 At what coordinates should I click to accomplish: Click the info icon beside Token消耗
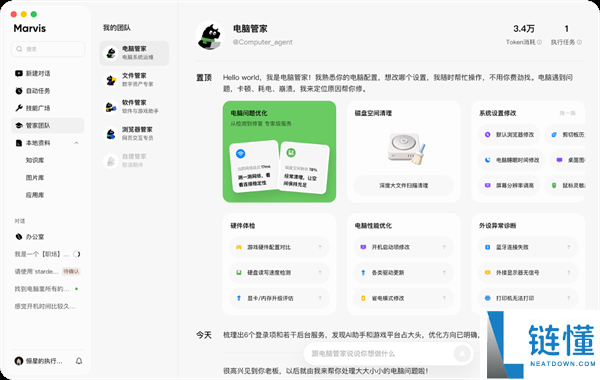539,42
